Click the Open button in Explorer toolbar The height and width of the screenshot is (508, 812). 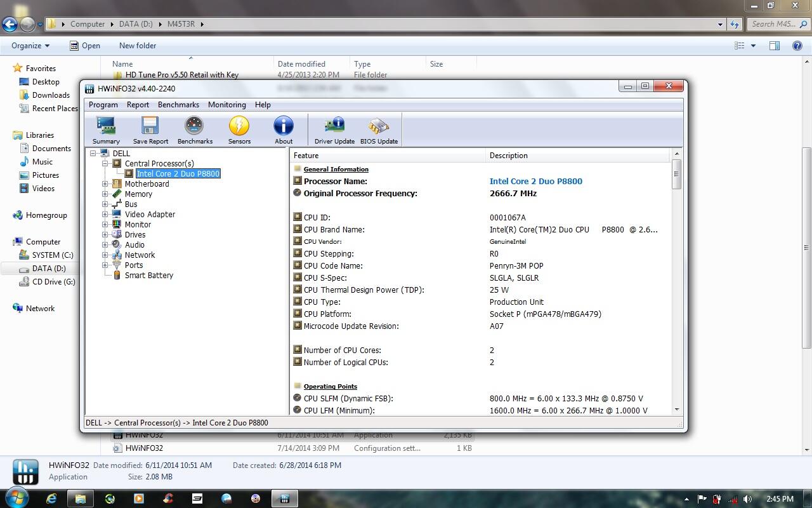(x=85, y=46)
